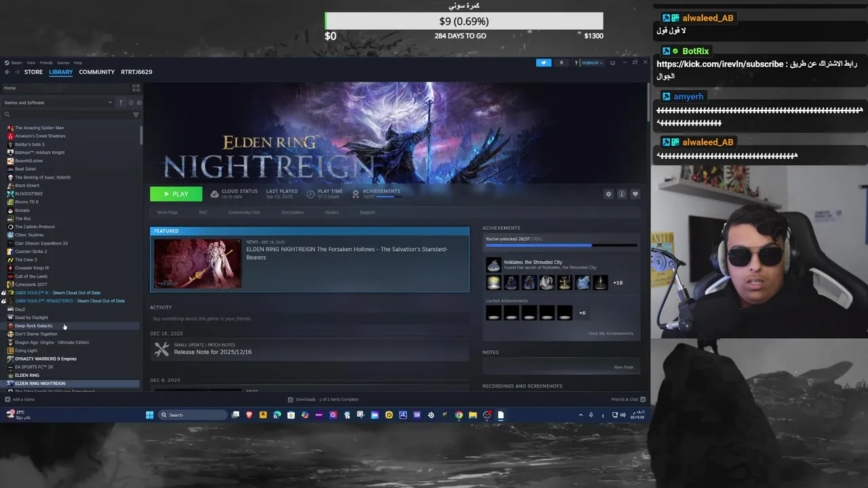The height and width of the screenshot is (488, 868).
Task: Open Brave browser from taskbar
Action: tap(249, 415)
